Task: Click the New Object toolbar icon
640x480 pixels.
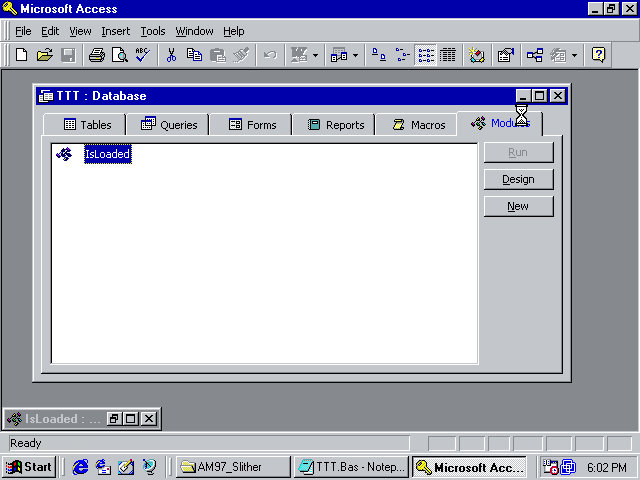Action: click(558, 55)
